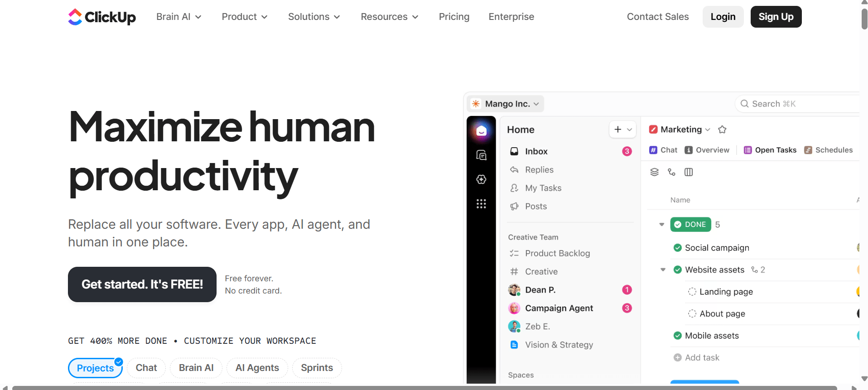The height and width of the screenshot is (390, 868).
Task: Toggle the Landing page status circle
Action: coord(692,292)
